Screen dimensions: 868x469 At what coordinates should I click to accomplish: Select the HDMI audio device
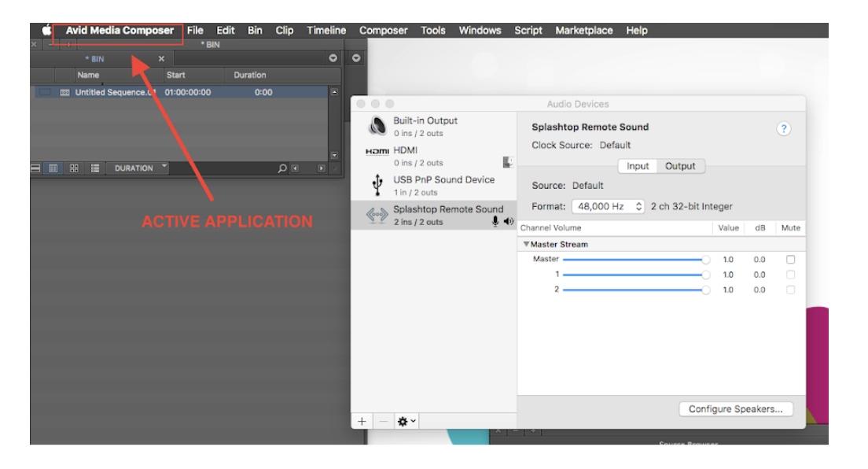click(434, 156)
